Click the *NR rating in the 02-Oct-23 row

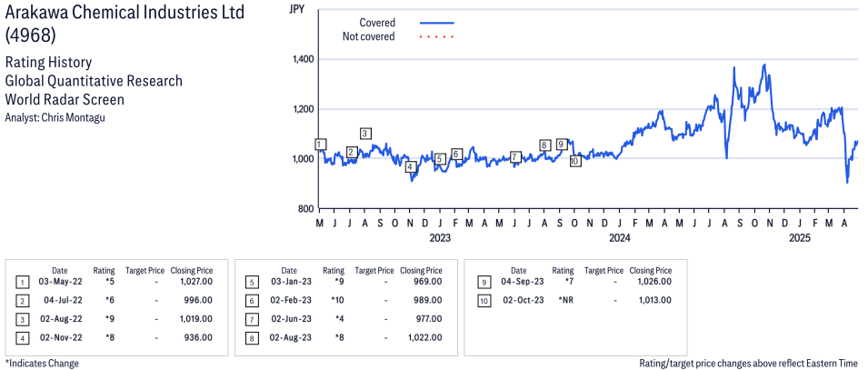(565, 300)
